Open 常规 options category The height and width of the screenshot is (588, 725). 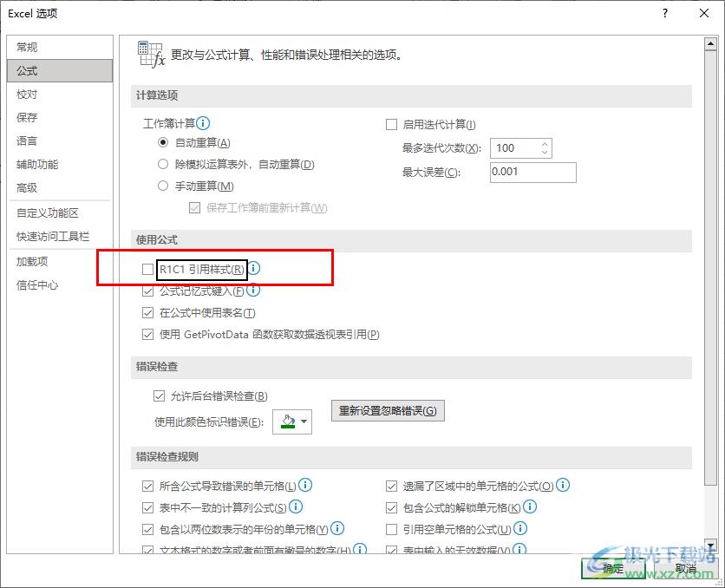[x=60, y=47]
